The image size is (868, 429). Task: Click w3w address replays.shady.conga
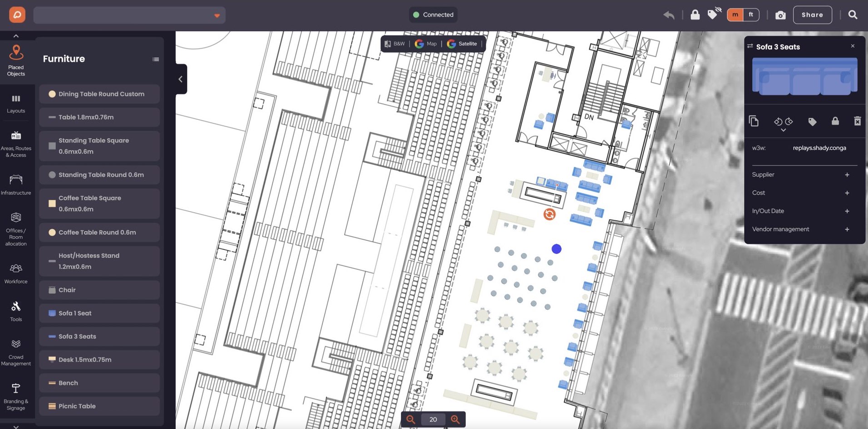819,148
